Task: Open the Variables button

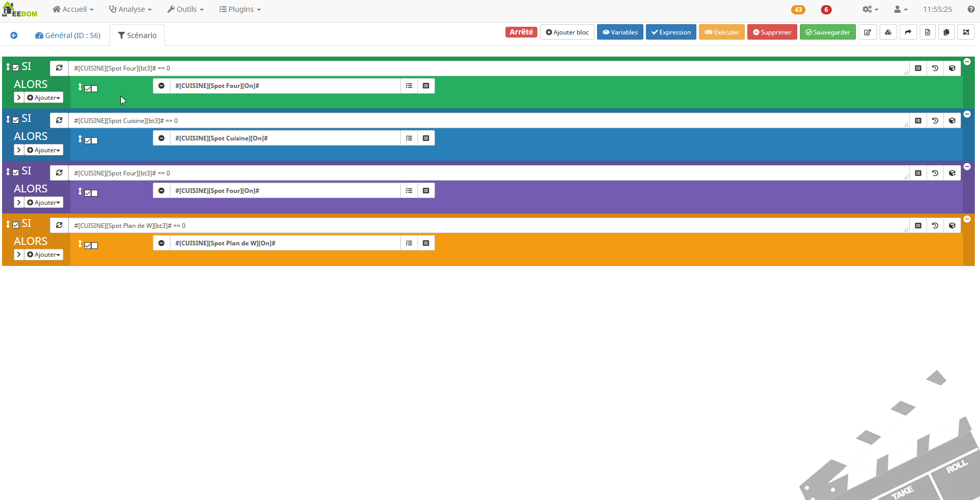Action: pyautogui.click(x=620, y=32)
